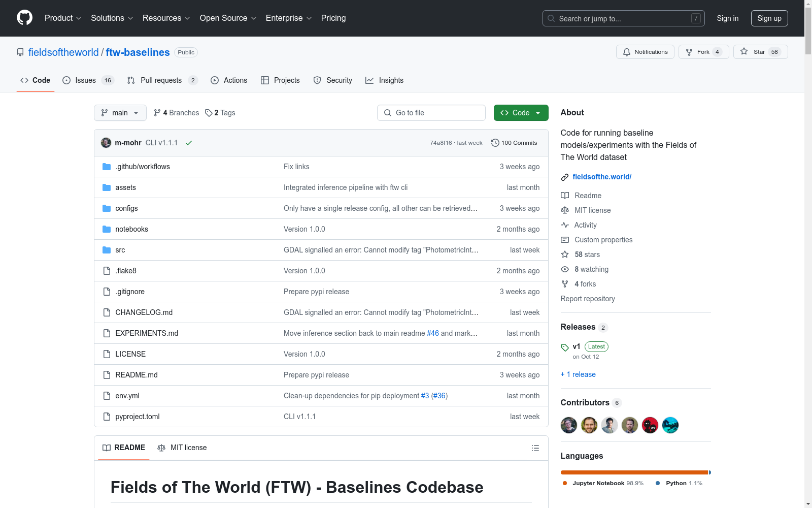The image size is (812, 508).
Task: Click the Jupyter Notebook 98.9% language entry
Action: [603, 483]
